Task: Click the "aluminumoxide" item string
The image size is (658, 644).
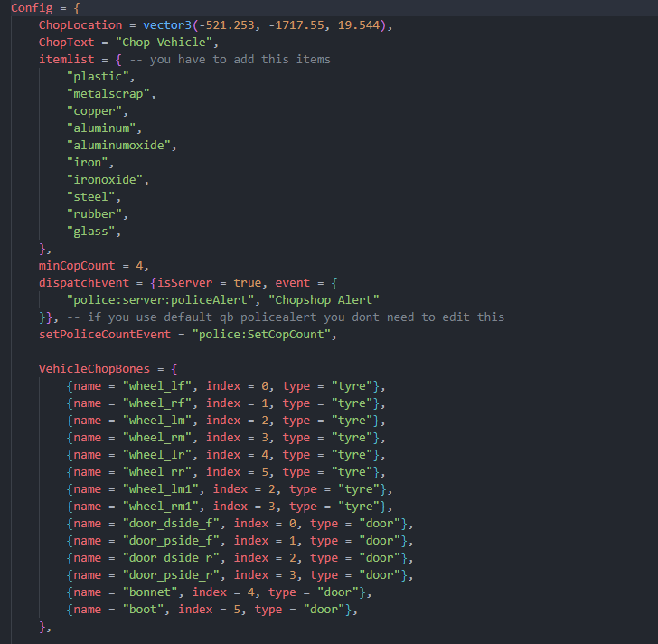Action: tap(118, 146)
